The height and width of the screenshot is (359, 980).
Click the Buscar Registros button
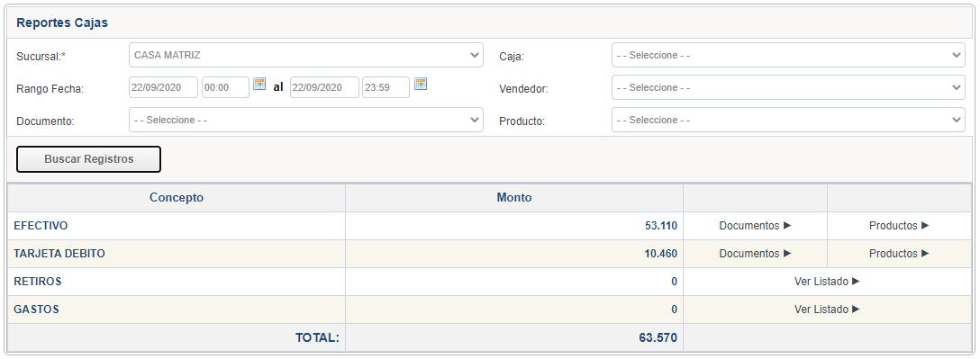point(89,159)
